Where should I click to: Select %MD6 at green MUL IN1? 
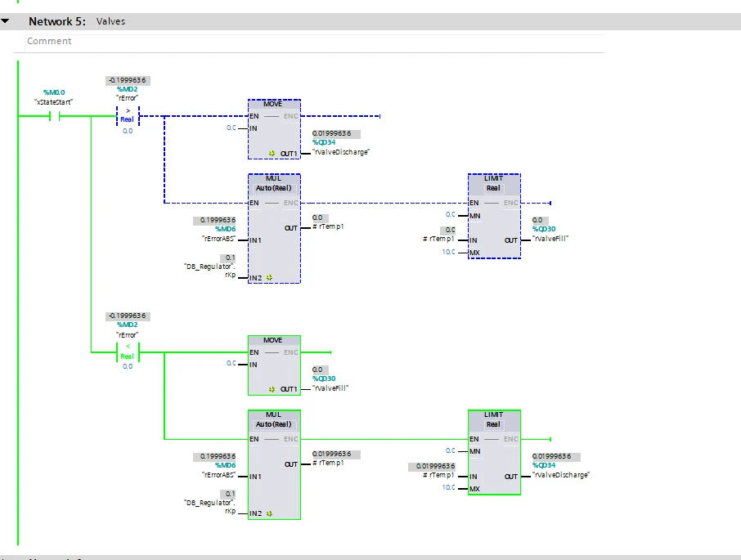click(x=225, y=465)
